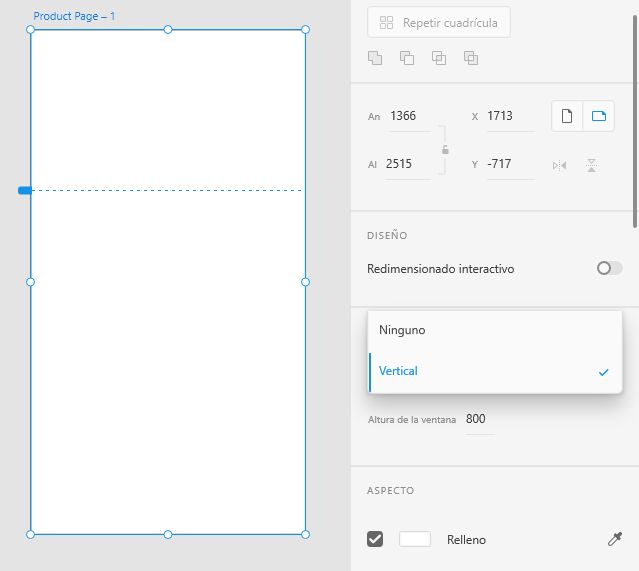This screenshot has width=639, height=571.
Task: Flip the selection horizontally
Action: pos(560,165)
